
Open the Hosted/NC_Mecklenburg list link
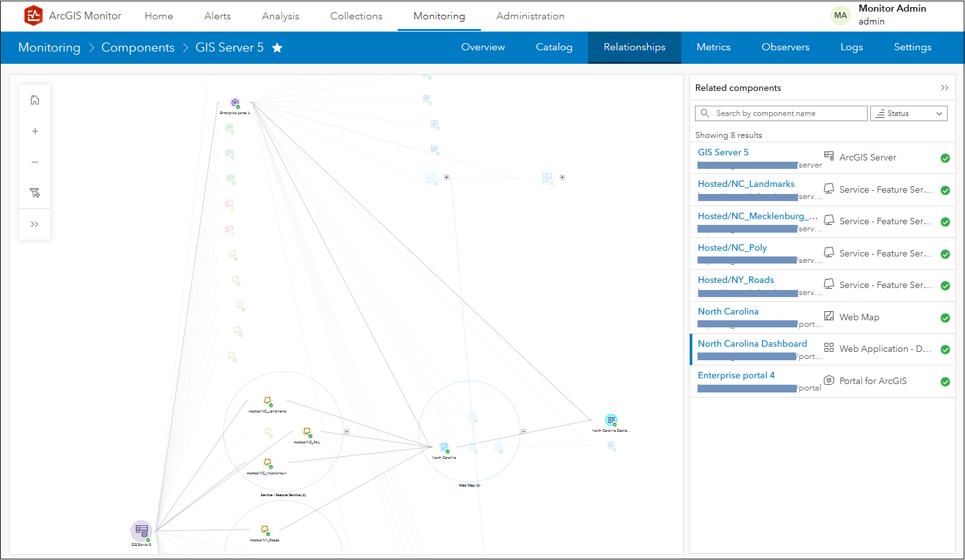pos(757,216)
